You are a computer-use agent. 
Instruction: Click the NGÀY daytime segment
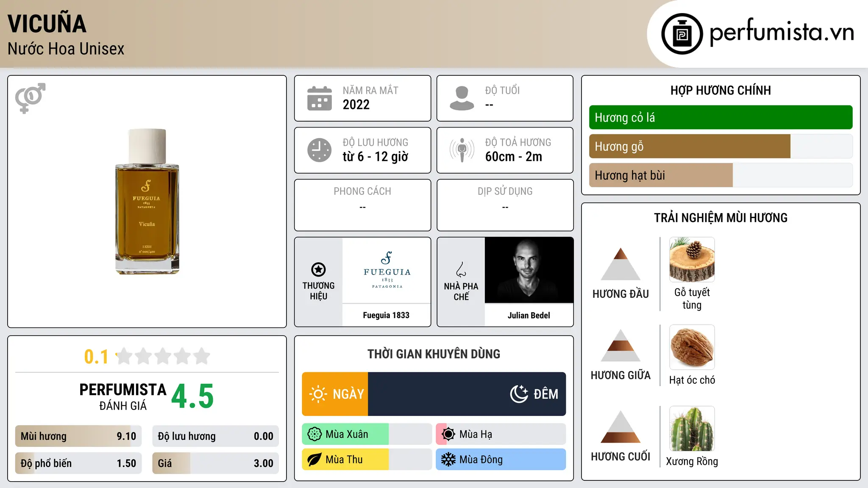(x=335, y=394)
